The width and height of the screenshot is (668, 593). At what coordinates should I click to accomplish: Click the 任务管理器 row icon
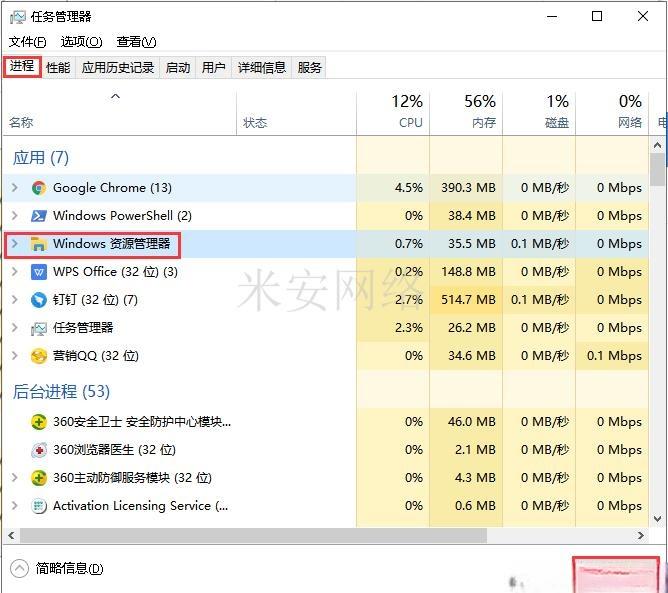coord(39,328)
